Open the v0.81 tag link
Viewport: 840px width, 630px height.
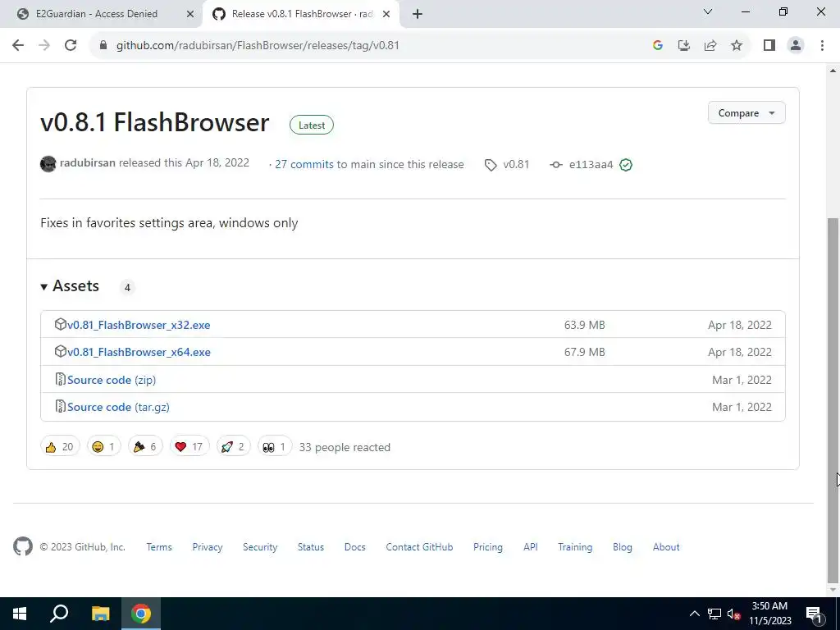pyautogui.click(x=515, y=164)
